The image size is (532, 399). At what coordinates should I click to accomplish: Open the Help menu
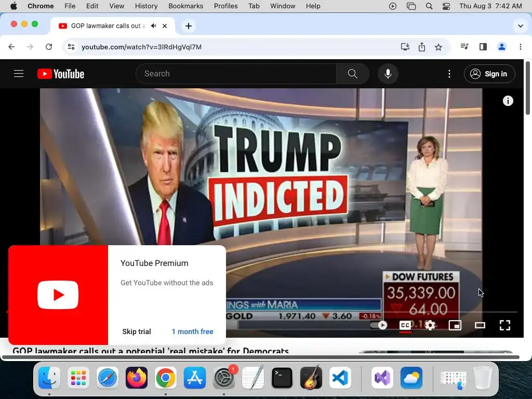pyautogui.click(x=313, y=6)
